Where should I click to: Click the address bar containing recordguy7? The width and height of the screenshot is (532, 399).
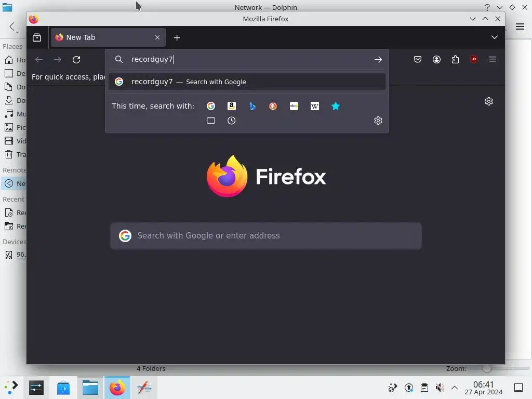(x=247, y=59)
